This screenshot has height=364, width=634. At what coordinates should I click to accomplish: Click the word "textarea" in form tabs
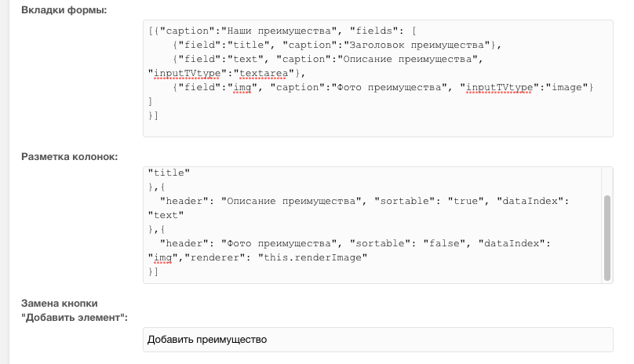tap(264, 74)
